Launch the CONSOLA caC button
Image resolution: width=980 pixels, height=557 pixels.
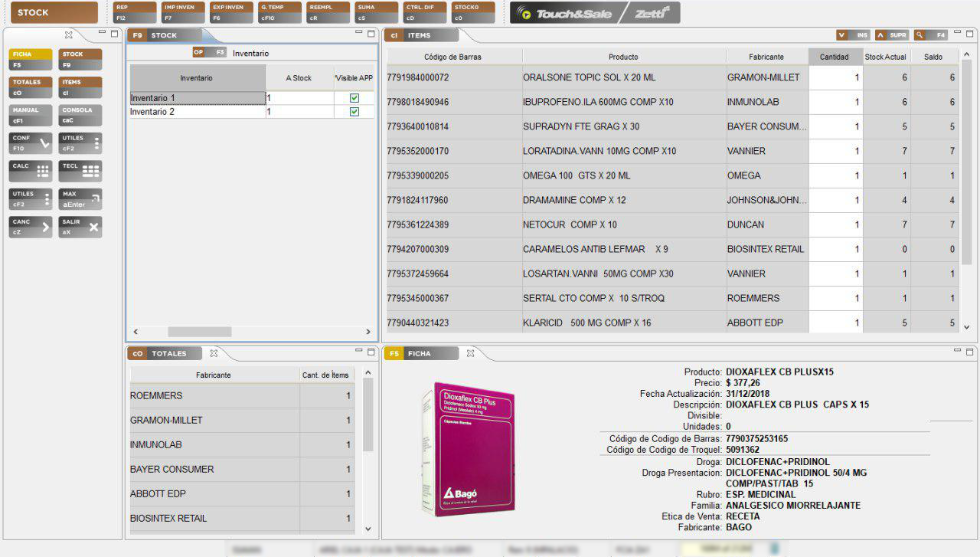point(80,116)
